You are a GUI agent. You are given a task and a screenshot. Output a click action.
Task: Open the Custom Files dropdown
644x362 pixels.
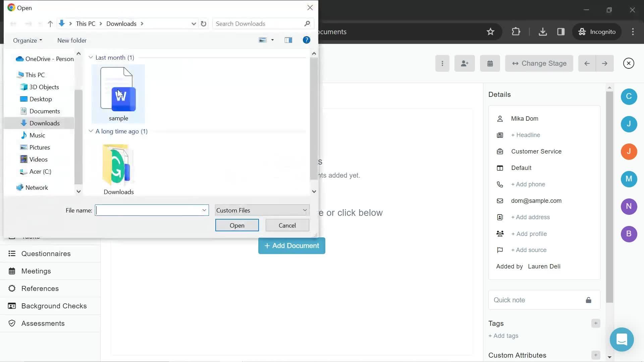(261, 210)
